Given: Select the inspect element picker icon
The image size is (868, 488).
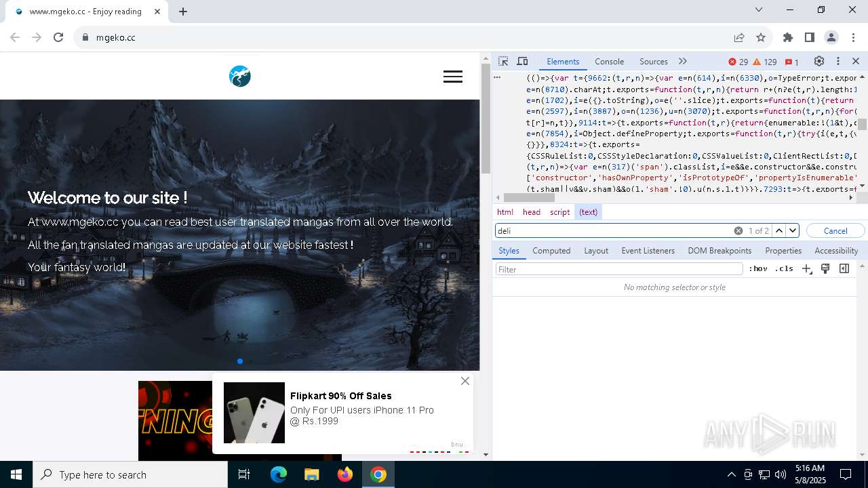Looking at the screenshot, I should (x=503, y=61).
